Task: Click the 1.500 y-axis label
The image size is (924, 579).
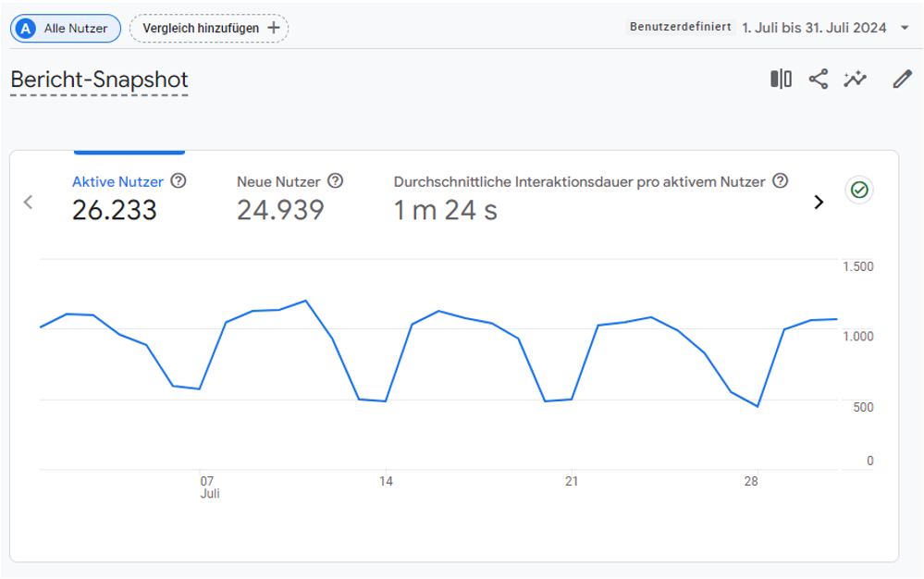Action: tap(858, 266)
